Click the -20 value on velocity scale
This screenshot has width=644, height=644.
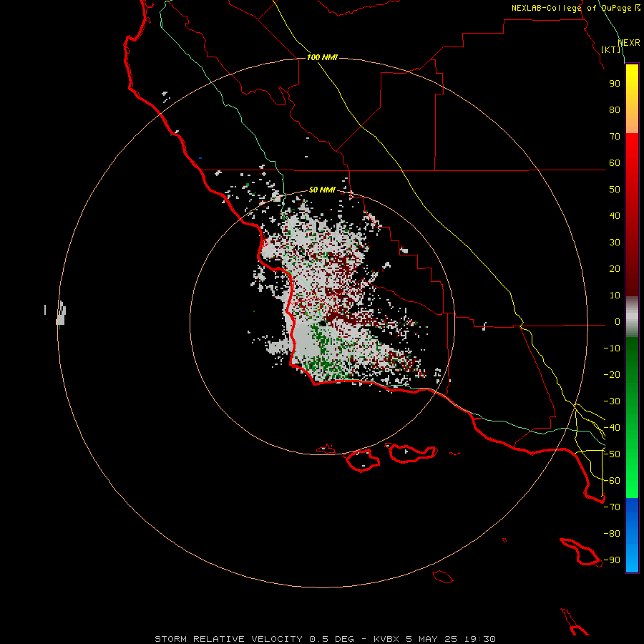point(612,374)
